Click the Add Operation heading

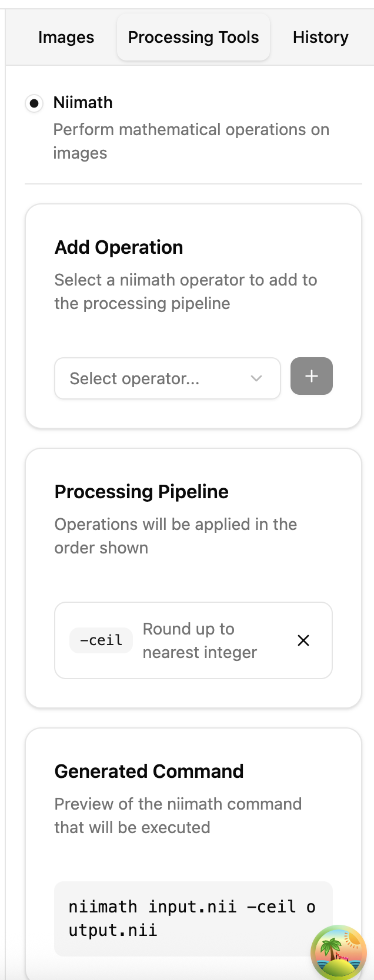[119, 247]
